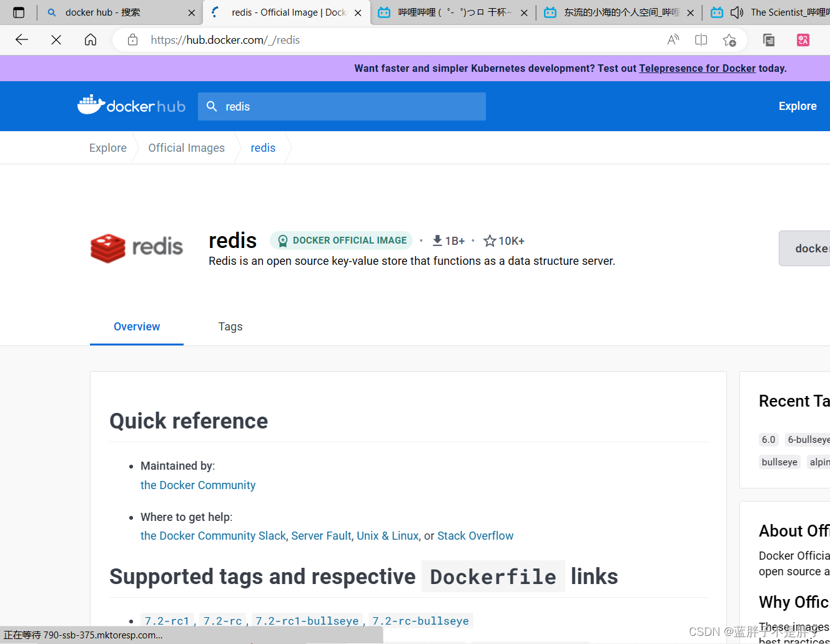Viewport: 830px width, 644px height.
Task: Add this page to favorites star
Action: pyautogui.click(x=729, y=40)
